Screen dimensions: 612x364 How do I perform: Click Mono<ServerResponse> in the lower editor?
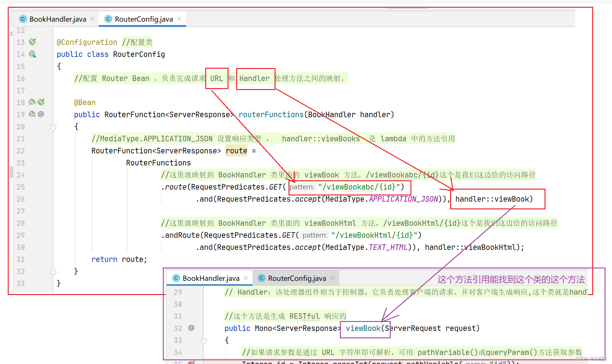click(x=298, y=328)
